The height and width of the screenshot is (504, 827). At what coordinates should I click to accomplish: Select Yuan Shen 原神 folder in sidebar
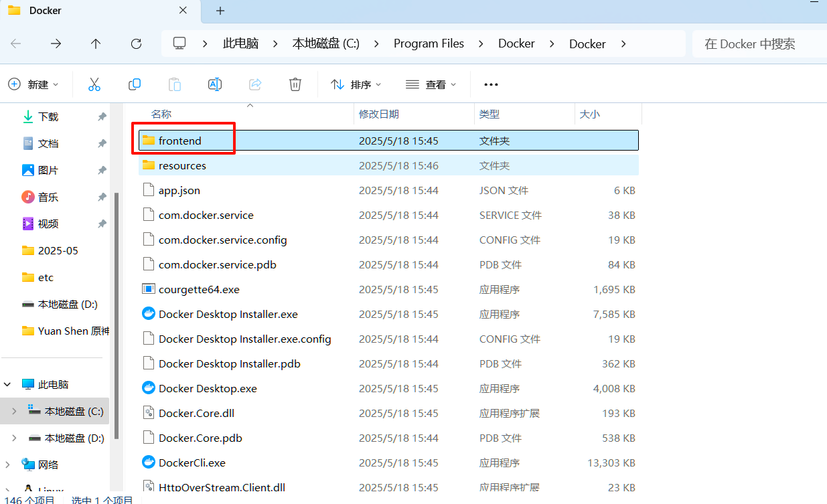click(x=65, y=331)
